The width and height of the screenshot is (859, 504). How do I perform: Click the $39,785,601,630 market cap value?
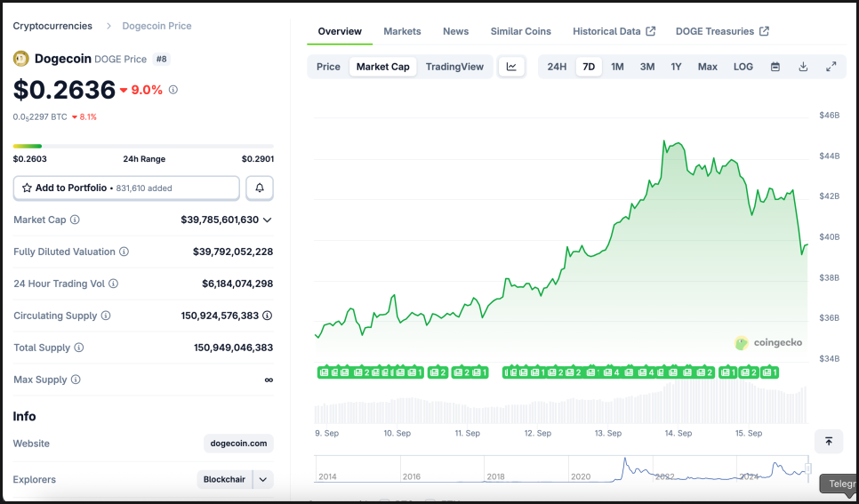[x=220, y=220]
